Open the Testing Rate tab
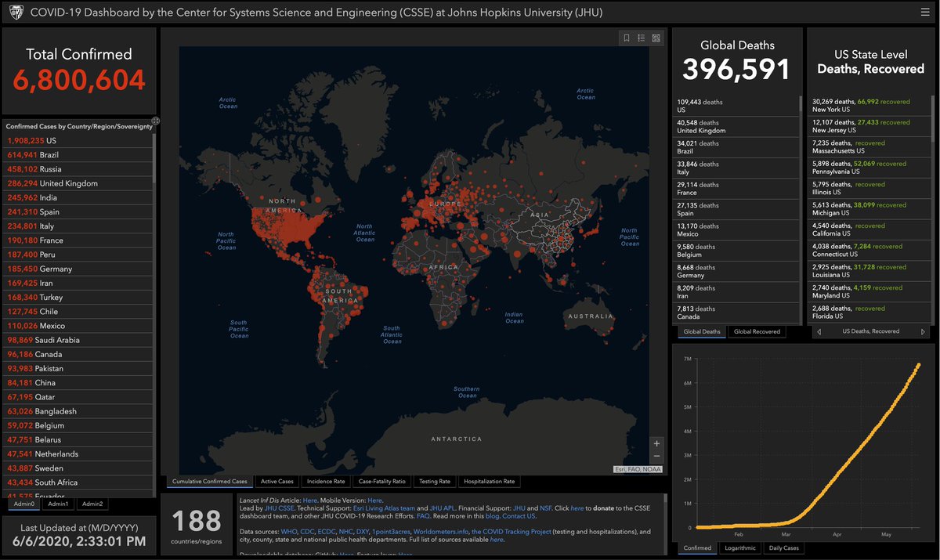The image size is (940, 560). pos(435,481)
